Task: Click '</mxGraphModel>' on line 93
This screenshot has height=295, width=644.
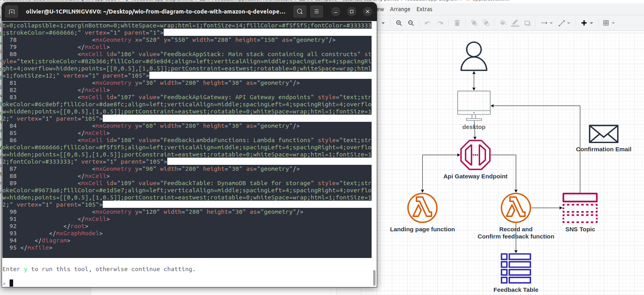Action: [x=76, y=233]
